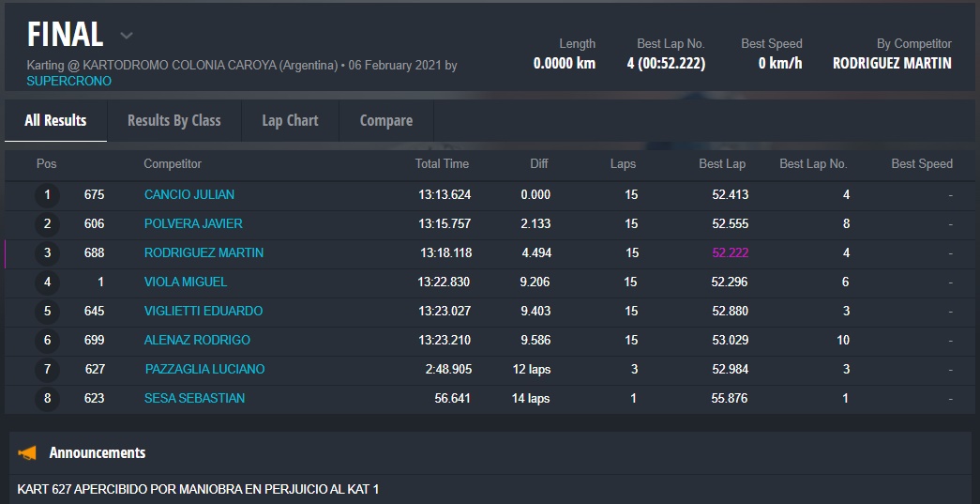
Task: Click the Announcements megaphone icon
Action: point(27,453)
